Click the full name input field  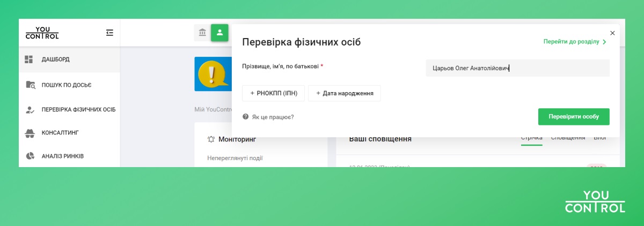click(x=517, y=68)
